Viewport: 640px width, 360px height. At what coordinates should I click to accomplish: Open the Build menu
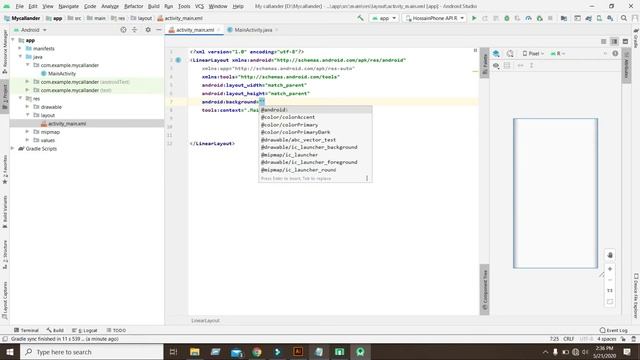point(153,6)
